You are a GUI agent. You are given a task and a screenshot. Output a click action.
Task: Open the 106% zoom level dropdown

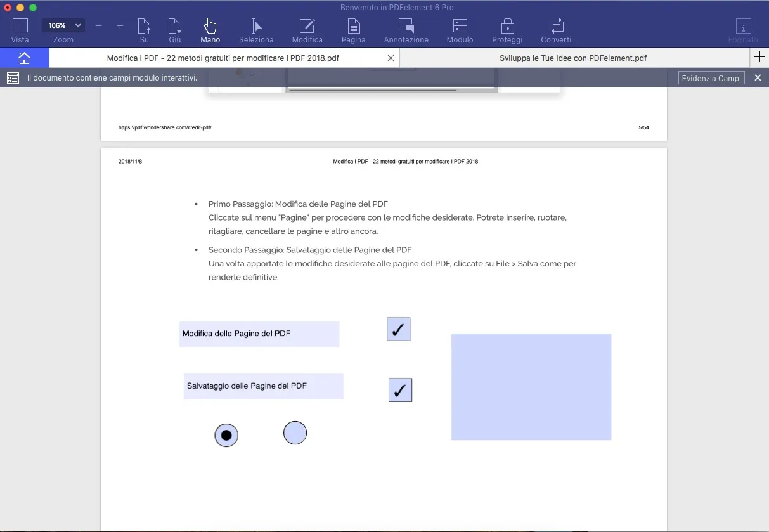coord(63,25)
